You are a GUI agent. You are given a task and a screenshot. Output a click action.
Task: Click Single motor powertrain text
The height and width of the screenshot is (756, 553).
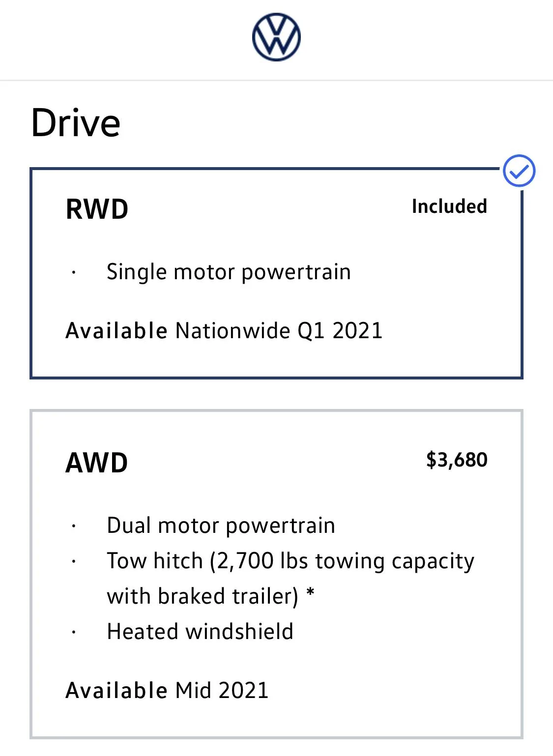pyautogui.click(x=229, y=272)
